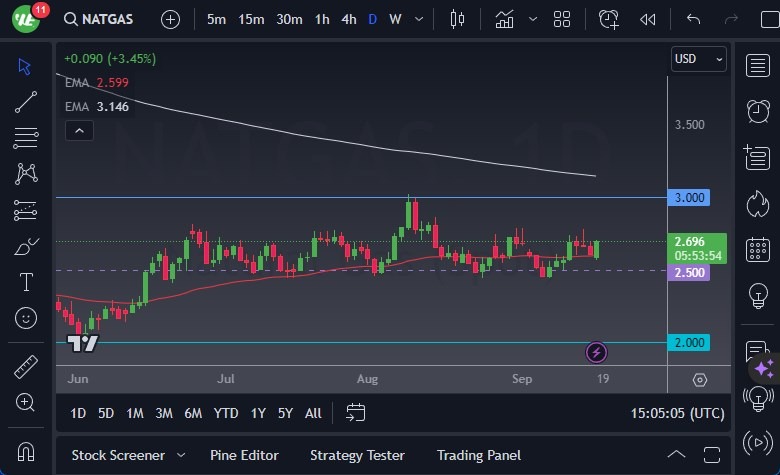Activate the zoom in tool
Screen dimensions: 780x475
click(25, 402)
